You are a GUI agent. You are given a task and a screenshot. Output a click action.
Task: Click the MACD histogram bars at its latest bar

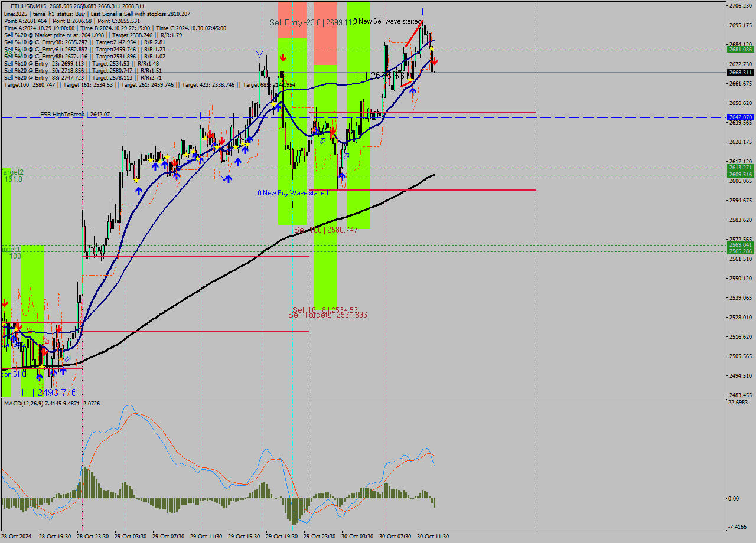coord(434,502)
